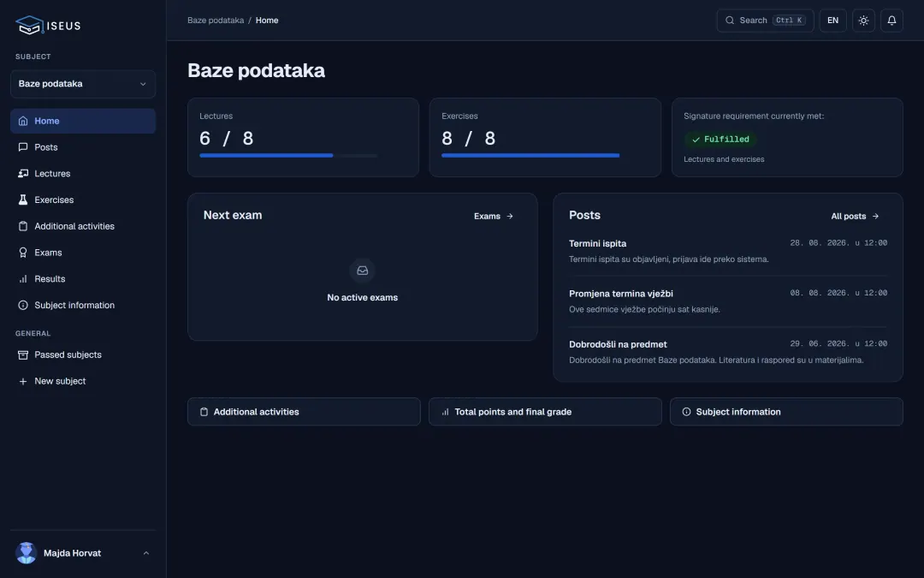The height and width of the screenshot is (578, 924).
Task: Click the Subject information button below Posts
Action: (x=786, y=412)
